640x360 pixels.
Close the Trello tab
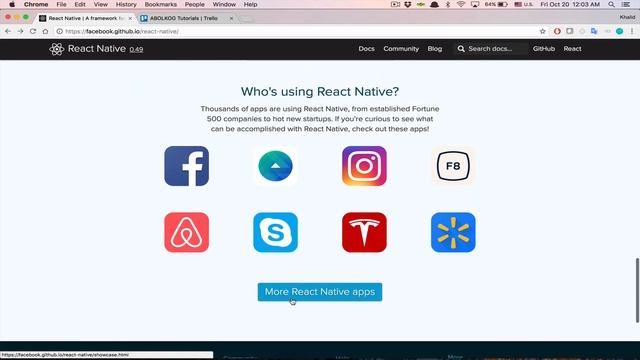tap(231, 18)
